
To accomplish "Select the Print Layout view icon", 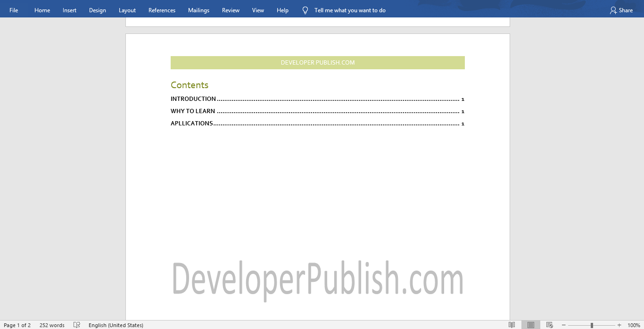I will tap(530, 325).
